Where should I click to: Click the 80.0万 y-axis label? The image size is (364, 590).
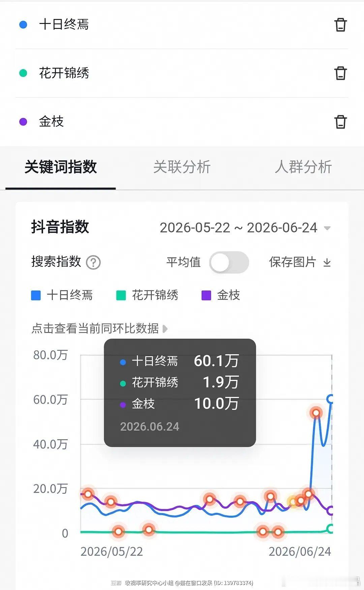(50, 355)
